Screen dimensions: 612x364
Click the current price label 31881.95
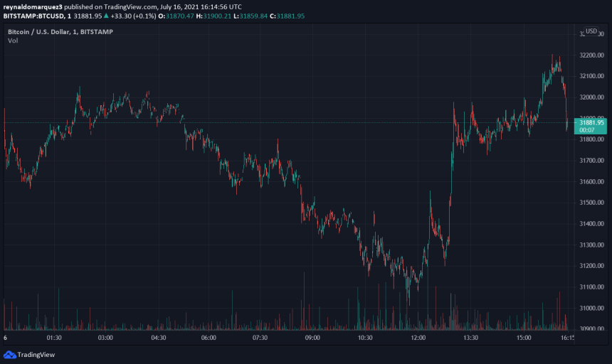591,122
